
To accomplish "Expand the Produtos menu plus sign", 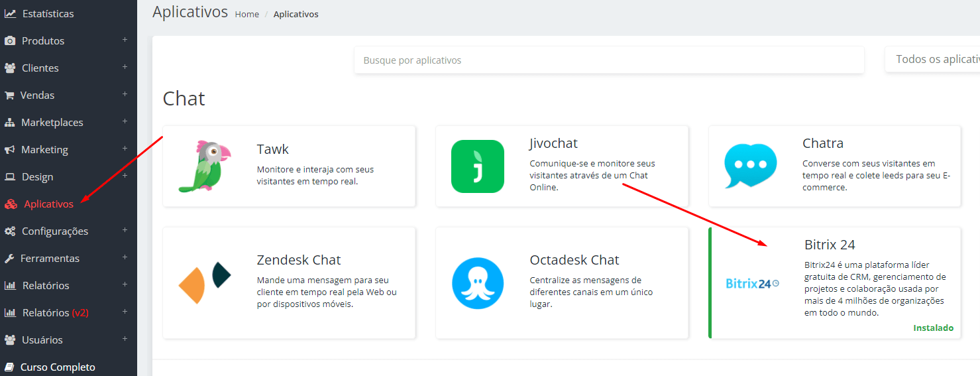I will click(125, 40).
